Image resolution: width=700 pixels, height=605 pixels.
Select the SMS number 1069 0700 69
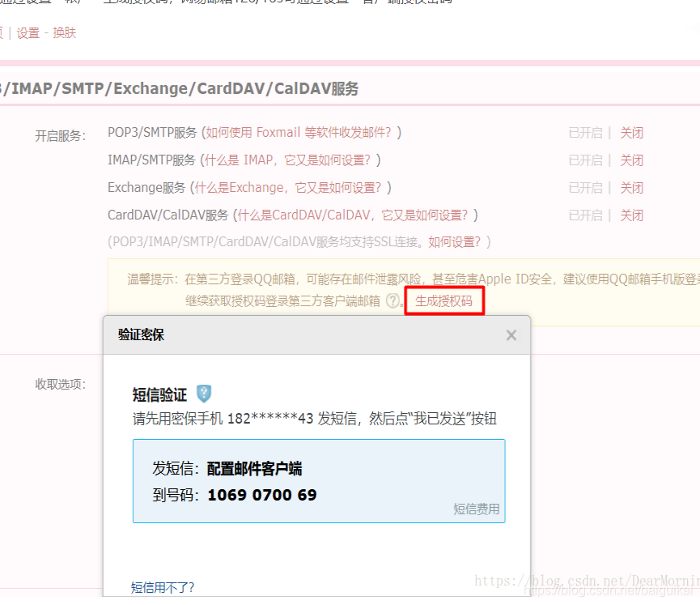[x=262, y=495]
